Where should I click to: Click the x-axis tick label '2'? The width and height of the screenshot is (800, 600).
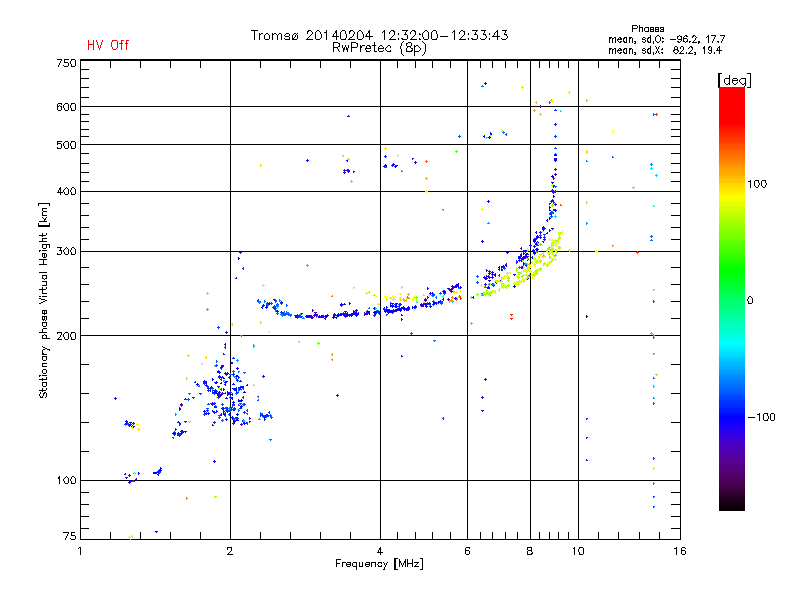pyautogui.click(x=230, y=551)
